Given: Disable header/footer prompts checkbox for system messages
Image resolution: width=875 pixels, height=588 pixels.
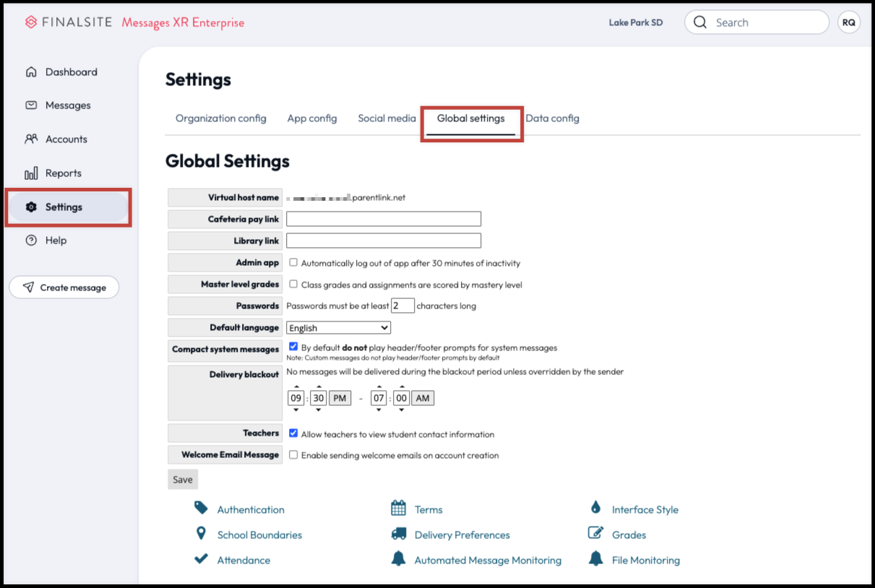Looking at the screenshot, I should coord(293,346).
